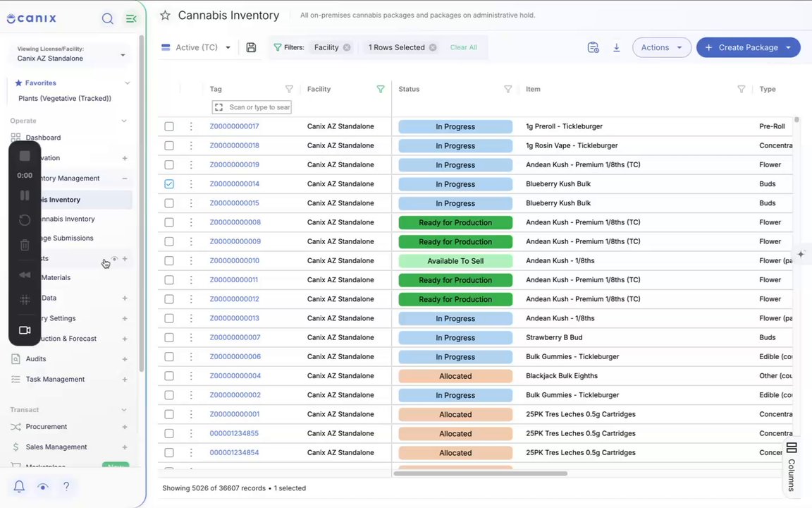Favorite the Cannabis Inventory page star

pyautogui.click(x=165, y=16)
